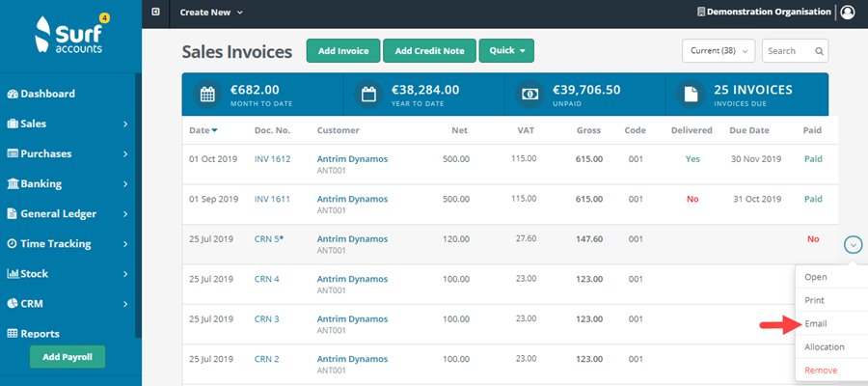Select Email from the row context menu
Image resolution: width=868 pixels, height=386 pixels.
(x=815, y=323)
